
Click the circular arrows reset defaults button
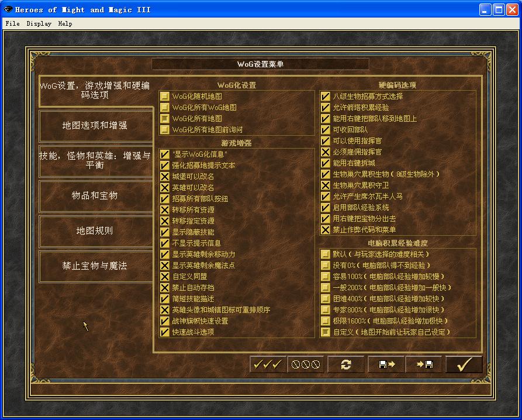pyautogui.click(x=345, y=364)
